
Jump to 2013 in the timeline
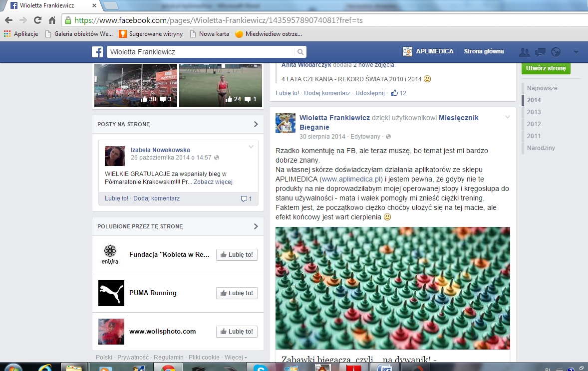[534, 112]
